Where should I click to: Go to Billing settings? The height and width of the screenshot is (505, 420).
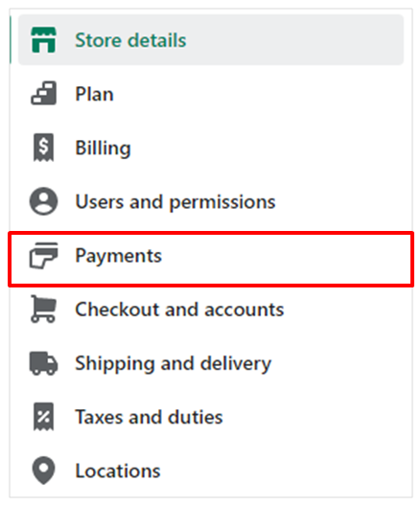(x=211, y=148)
